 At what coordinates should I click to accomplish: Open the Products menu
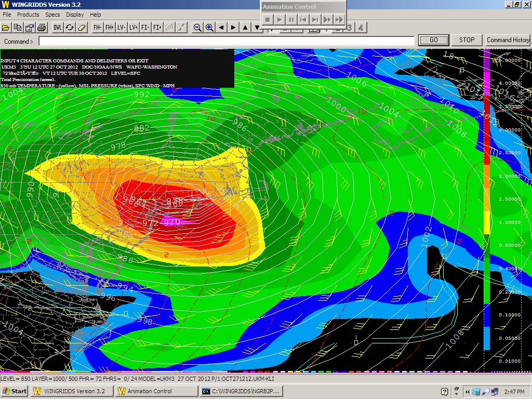coord(28,15)
